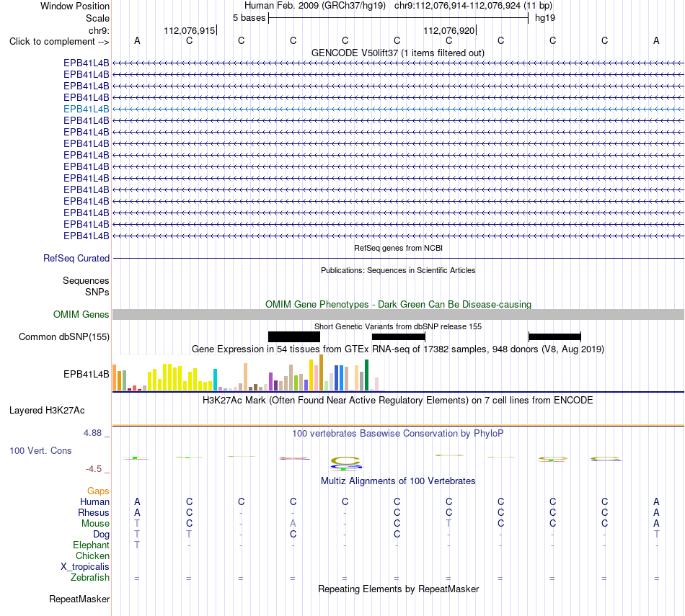The width and height of the screenshot is (685, 616).
Task: Click the gray OMIM Genes item bar
Action: point(398,314)
